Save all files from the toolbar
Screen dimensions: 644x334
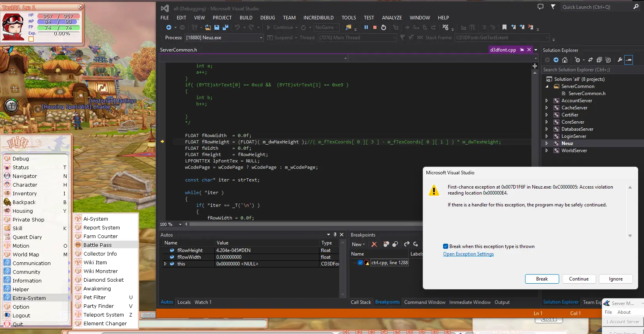225,27
